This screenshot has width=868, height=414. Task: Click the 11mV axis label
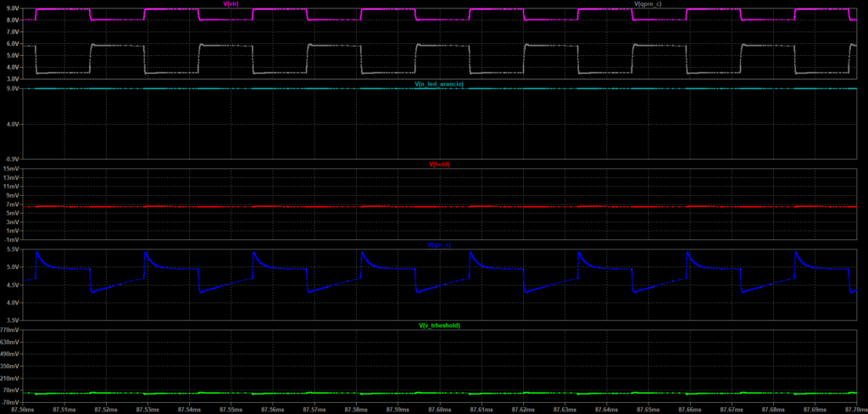[12, 187]
